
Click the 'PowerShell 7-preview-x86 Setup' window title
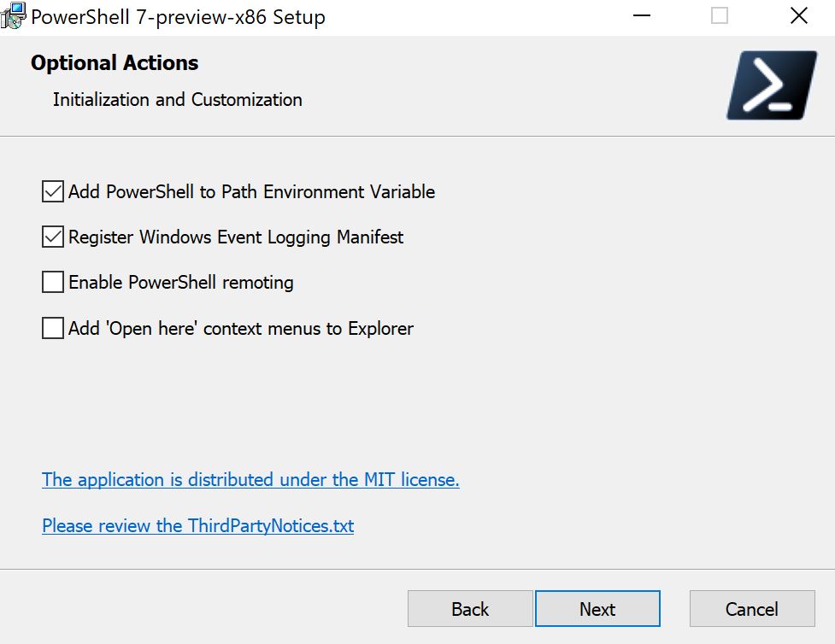(178, 17)
